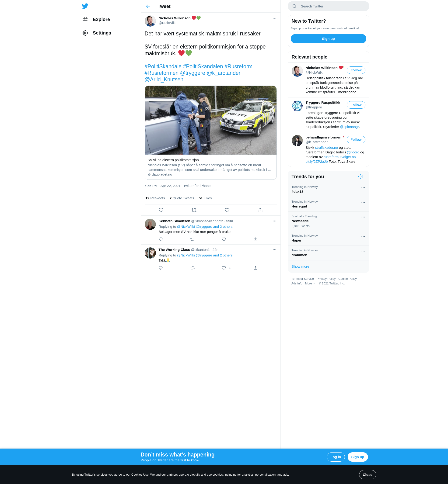The image size is (448, 484).
Task: Follow Tryggere Ruspolitikk
Action: tap(356, 105)
